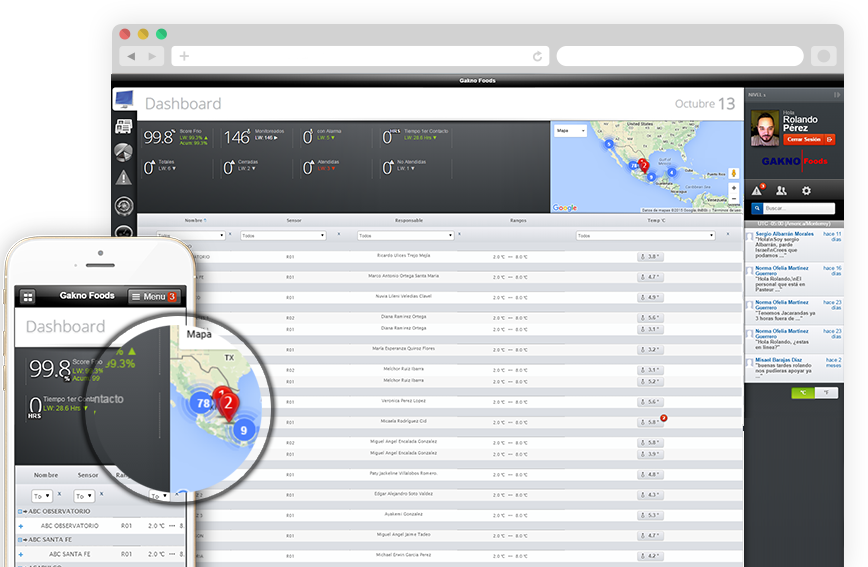
Task: Click the browser address bar
Action: [360, 56]
